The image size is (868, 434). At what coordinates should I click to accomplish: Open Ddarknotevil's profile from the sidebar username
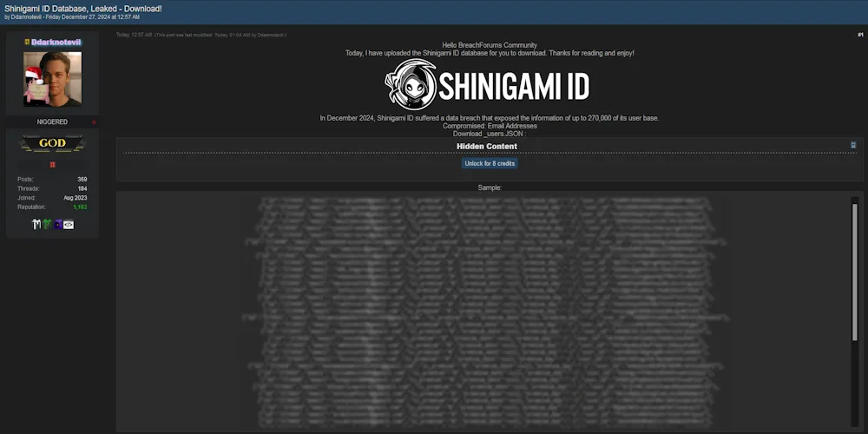click(56, 42)
